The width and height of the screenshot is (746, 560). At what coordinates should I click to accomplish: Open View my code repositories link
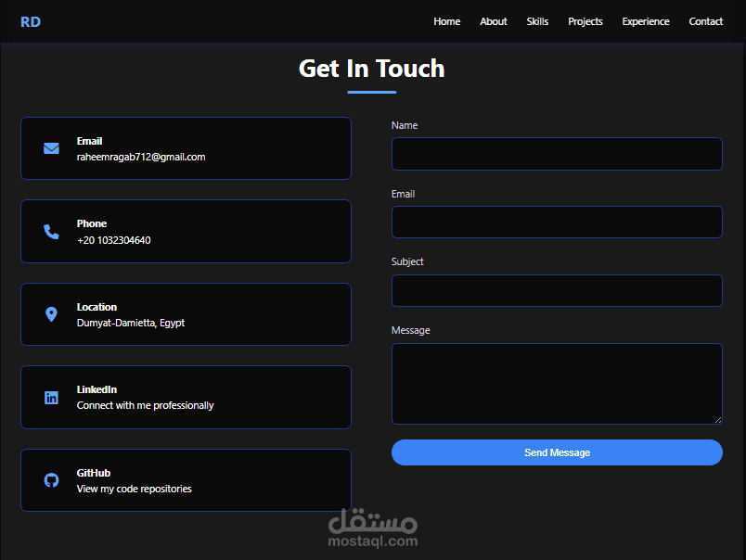(135, 489)
